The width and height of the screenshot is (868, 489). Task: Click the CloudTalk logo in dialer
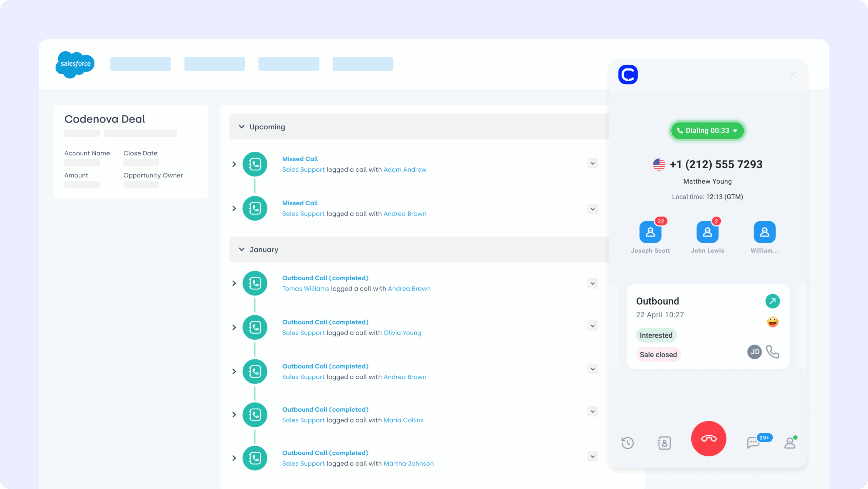628,75
